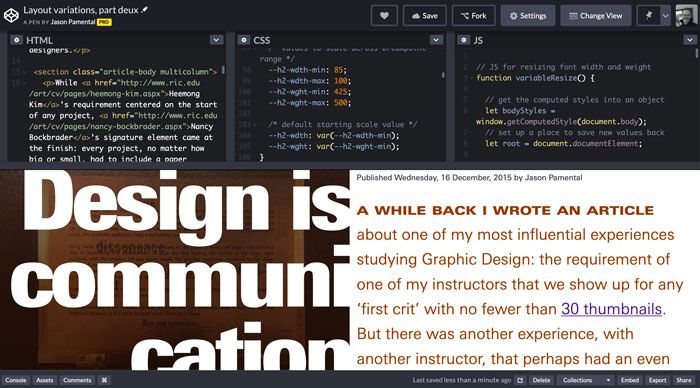Fork this pen
The width and height of the screenshot is (700, 388).
point(474,16)
